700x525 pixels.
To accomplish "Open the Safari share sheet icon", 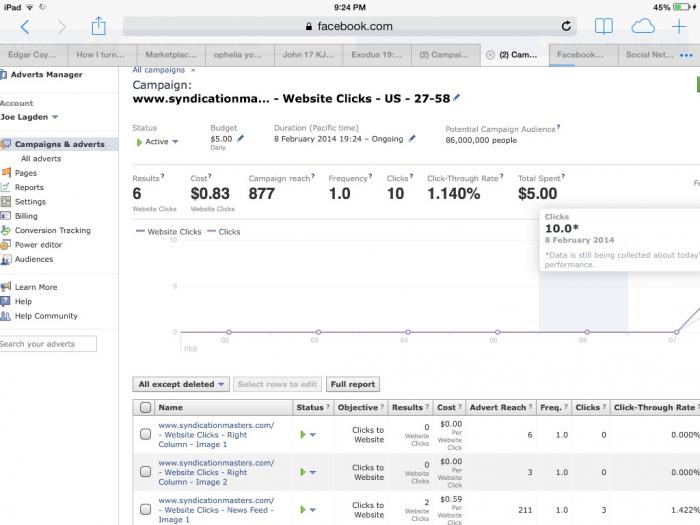I will pos(99,26).
